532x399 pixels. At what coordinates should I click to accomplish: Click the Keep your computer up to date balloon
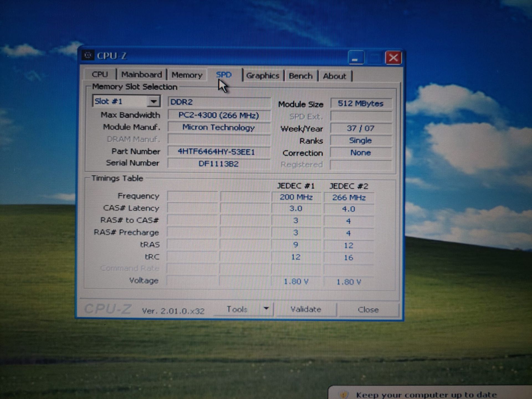click(426, 394)
